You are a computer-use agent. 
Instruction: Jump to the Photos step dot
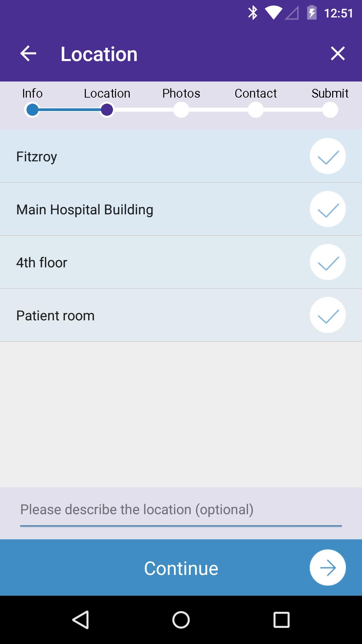coord(181,110)
